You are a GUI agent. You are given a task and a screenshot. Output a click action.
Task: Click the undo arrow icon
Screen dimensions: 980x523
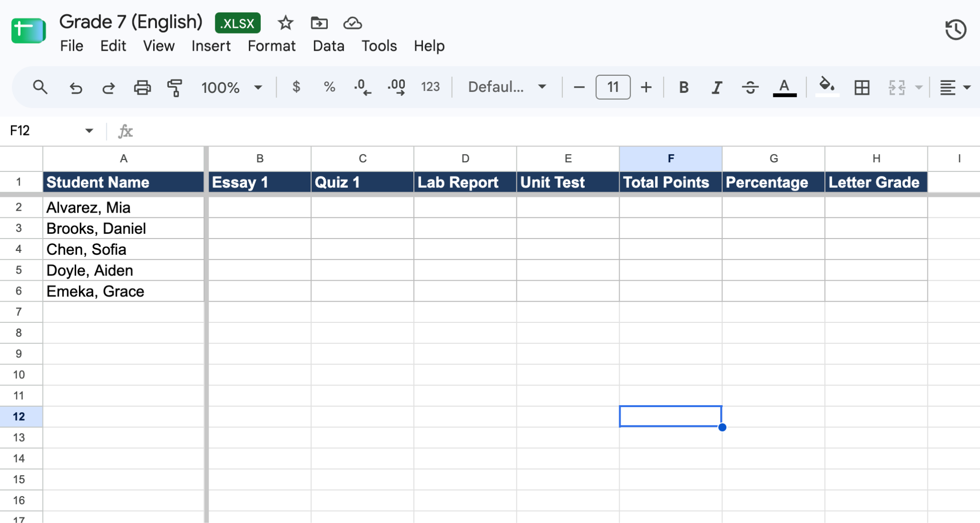tap(76, 88)
